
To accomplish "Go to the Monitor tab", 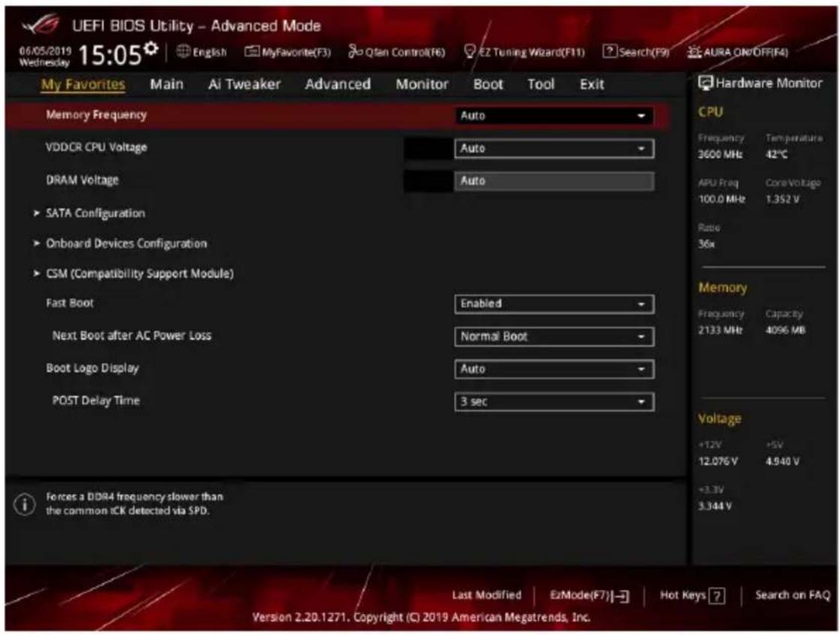I will pyautogui.click(x=422, y=84).
